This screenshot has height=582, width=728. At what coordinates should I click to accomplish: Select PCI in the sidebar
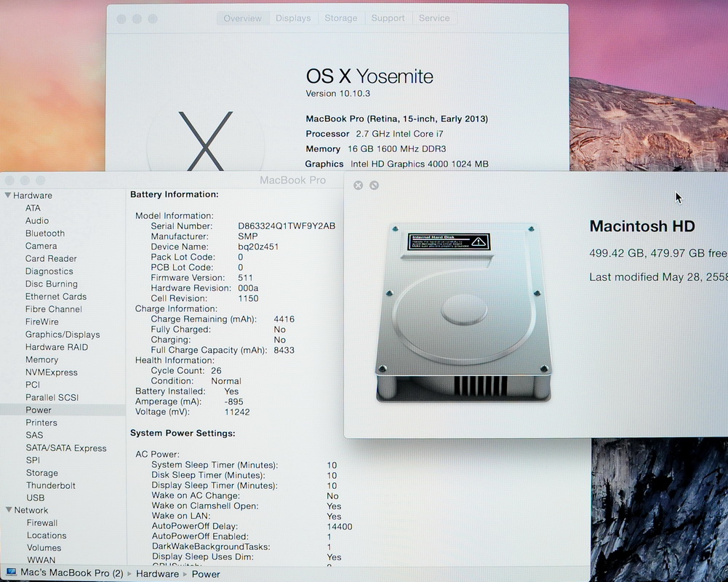pyautogui.click(x=33, y=385)
